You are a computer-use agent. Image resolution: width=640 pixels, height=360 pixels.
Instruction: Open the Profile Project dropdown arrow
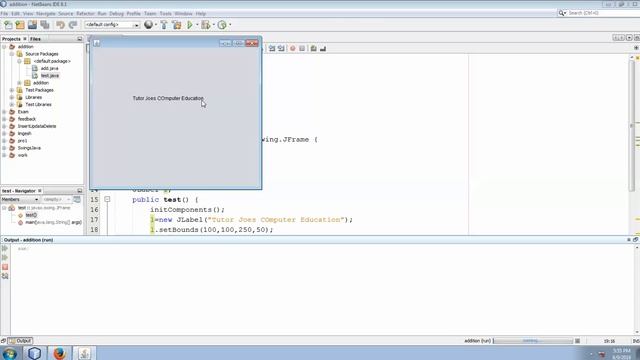click(x=230, y=25)
